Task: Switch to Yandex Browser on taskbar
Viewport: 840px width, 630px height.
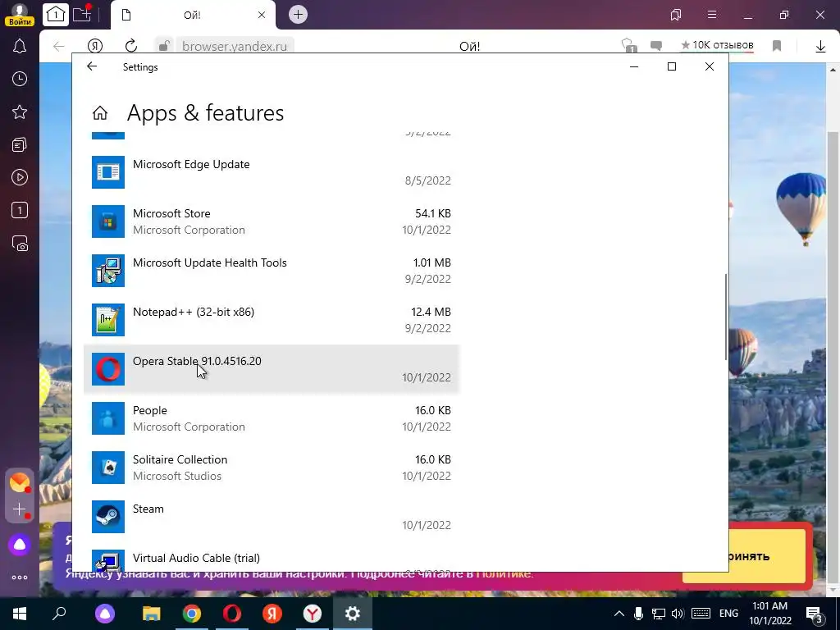Action: (x=313, y=614)
